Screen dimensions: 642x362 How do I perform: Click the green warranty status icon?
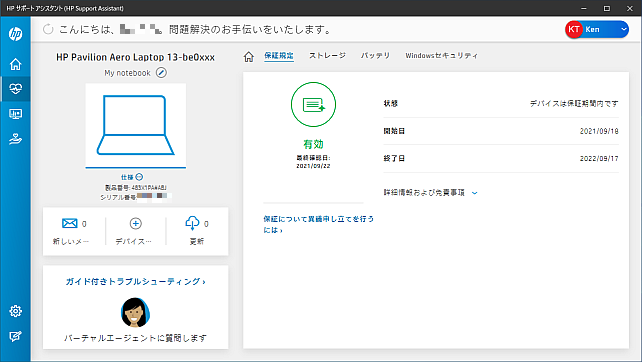pyautogui.click(x=313, y=104)
